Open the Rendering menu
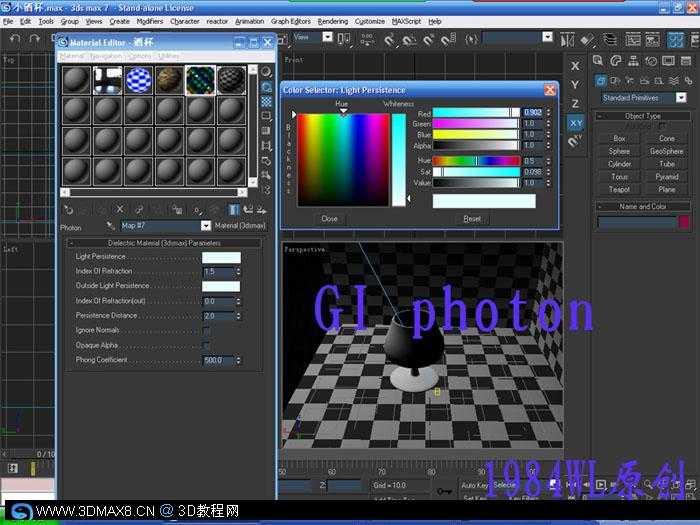700x525 pixels. [x=333, y=21]
